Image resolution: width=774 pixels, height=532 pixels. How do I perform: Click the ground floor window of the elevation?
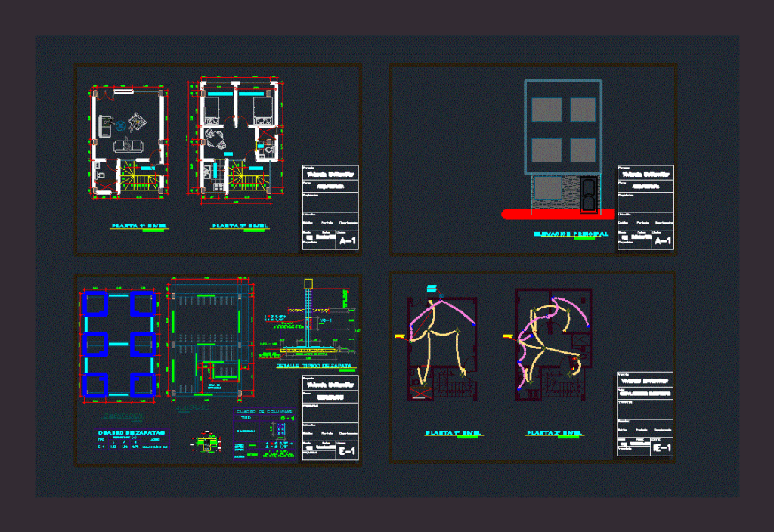pos(547,188)
